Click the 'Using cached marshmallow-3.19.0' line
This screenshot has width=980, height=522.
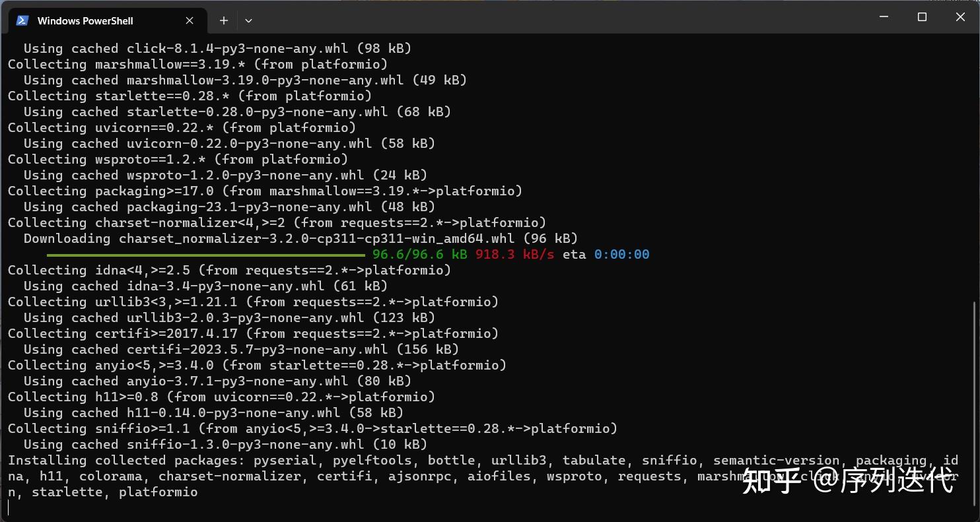(246, 81)
